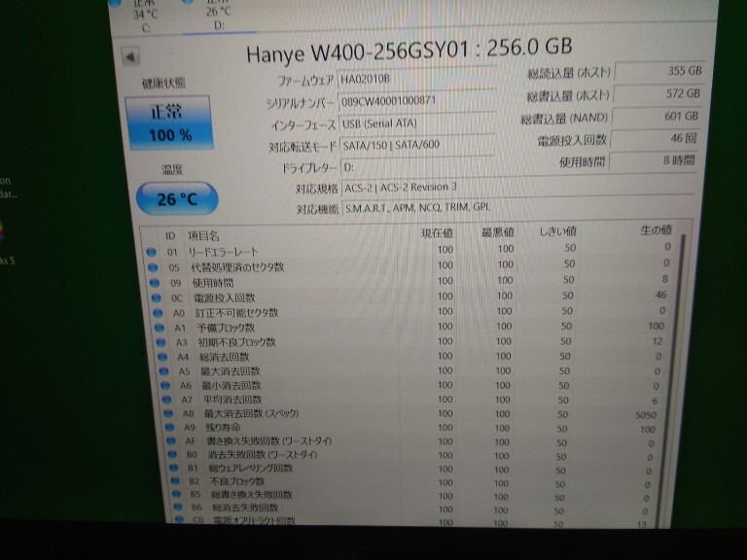Click total host writes value 572 GB
Viewport: 747px width, 560px height.
tap(658, 93)
